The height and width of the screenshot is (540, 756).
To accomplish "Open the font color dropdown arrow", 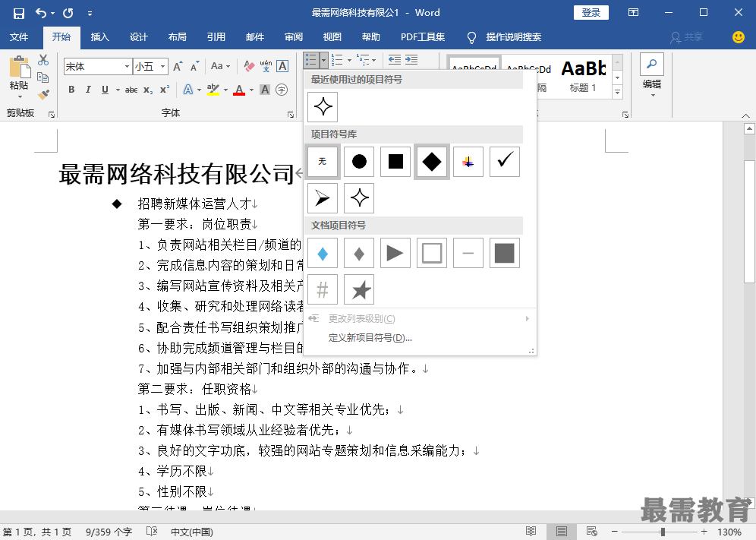I will tap(251, 90).
